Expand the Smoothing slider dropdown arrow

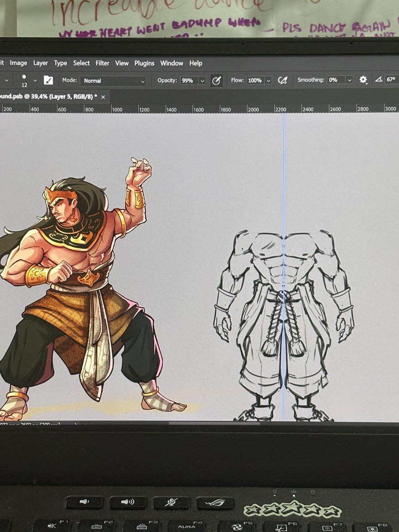tap(349, 80)
